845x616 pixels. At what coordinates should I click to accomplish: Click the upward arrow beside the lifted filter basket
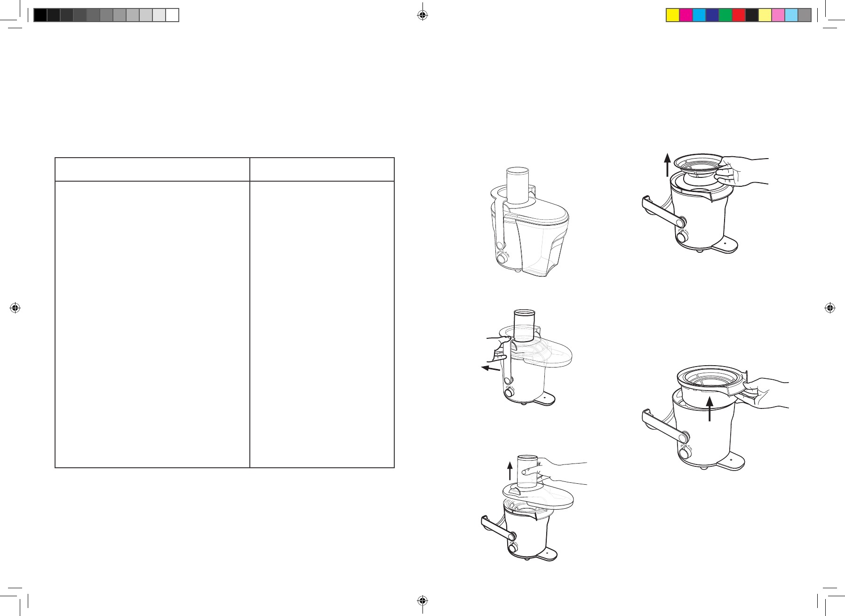point(667,165)
